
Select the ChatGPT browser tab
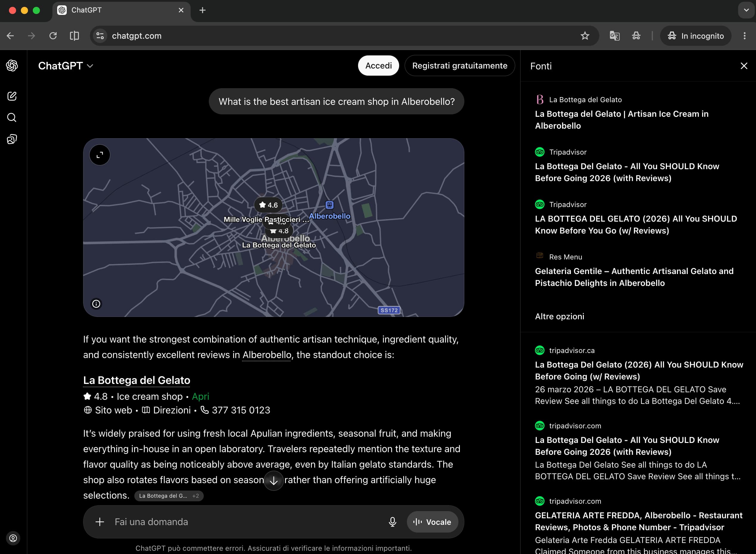click(x=122, y=11)
